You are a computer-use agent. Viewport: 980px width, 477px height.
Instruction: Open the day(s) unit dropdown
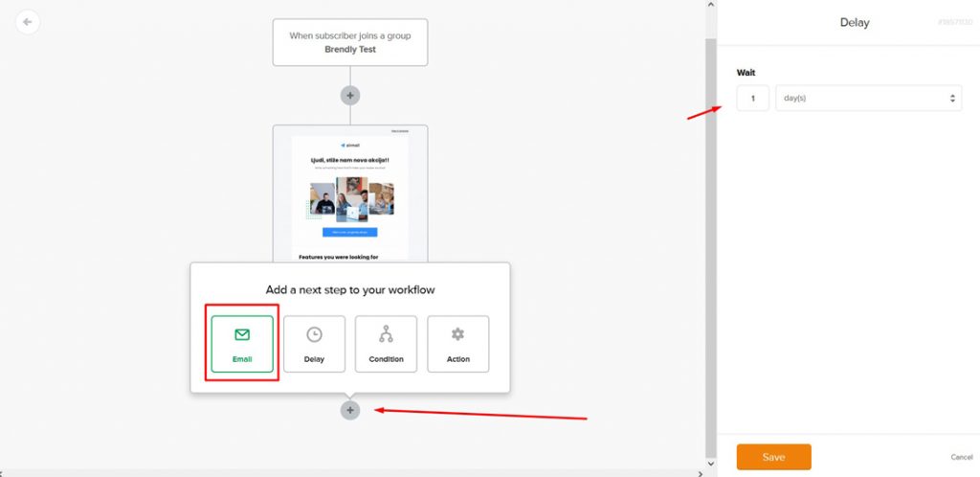tap(868, 98)
